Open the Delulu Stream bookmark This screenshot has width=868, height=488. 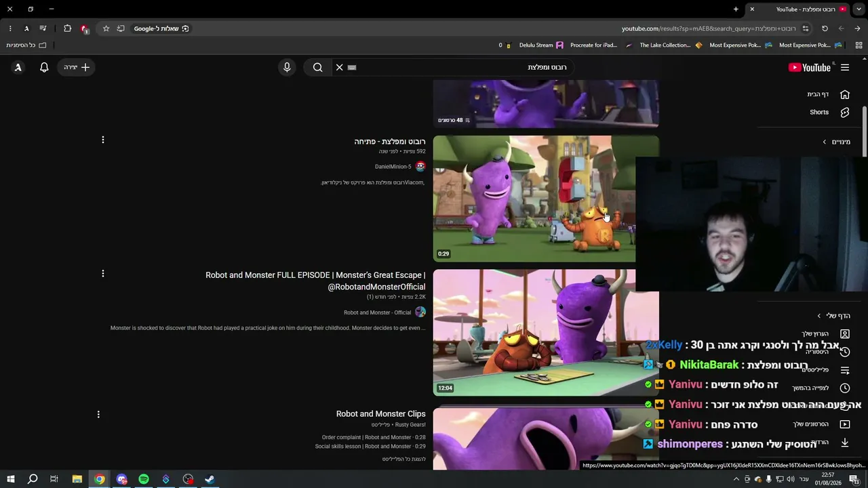click(541, 45)
